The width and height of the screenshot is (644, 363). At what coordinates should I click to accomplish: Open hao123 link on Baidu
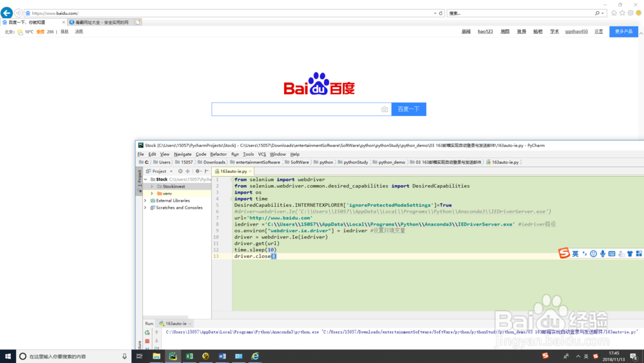(x=485, y=31)
